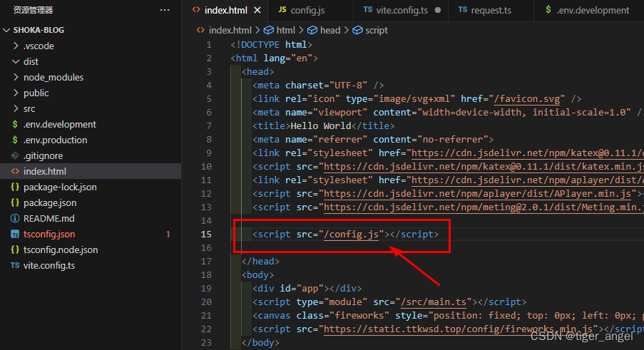Open explorer more actions ellipsis menu

point(165,10)
